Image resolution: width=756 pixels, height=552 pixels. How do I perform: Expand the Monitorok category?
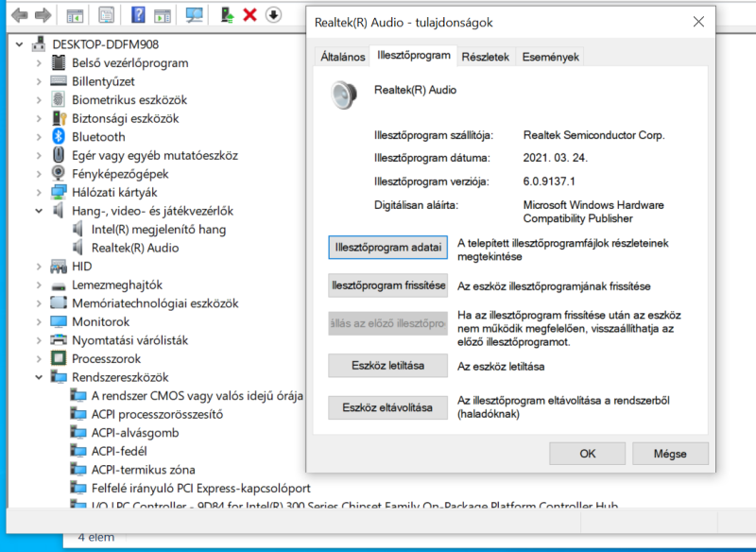tap(39, 321)
